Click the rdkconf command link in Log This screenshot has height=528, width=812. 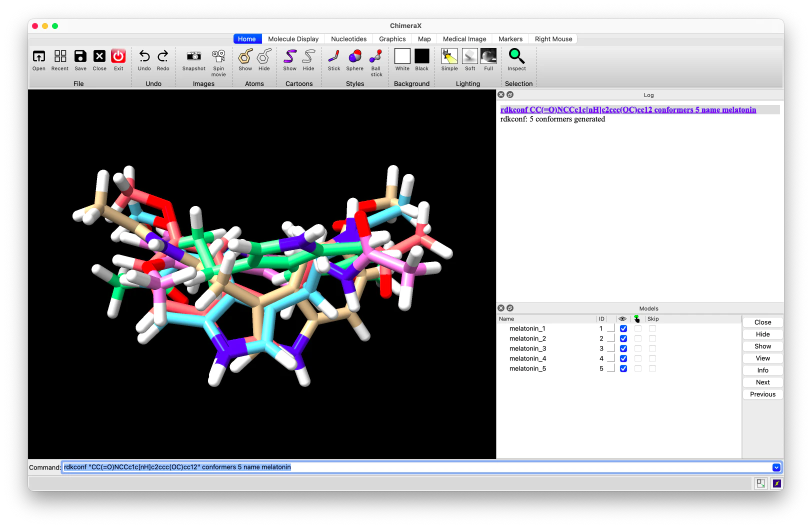628,110
